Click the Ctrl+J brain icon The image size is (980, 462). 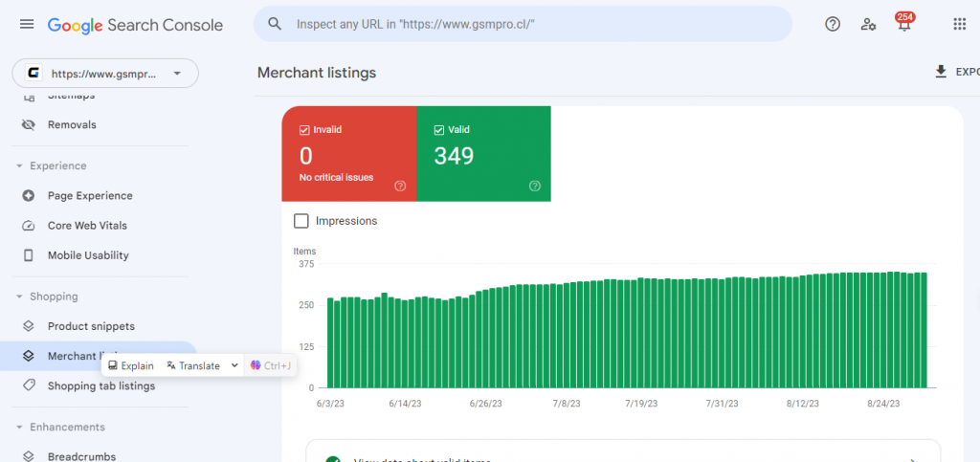[x=255, y=365]
